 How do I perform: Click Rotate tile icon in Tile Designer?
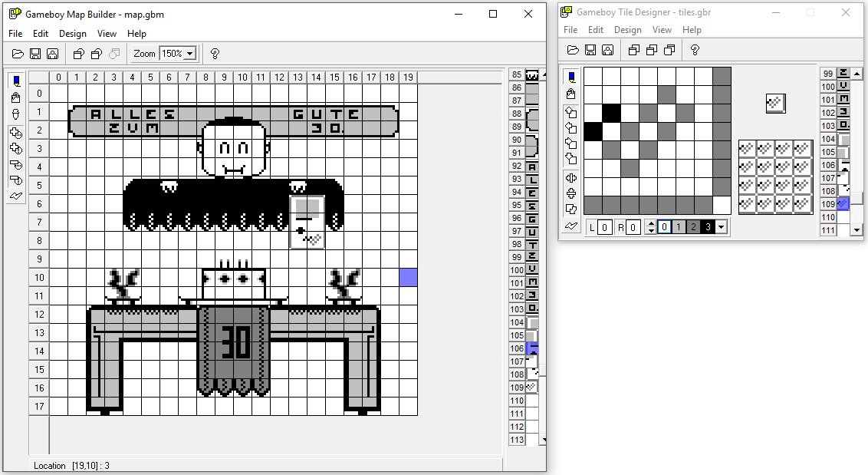570,209
